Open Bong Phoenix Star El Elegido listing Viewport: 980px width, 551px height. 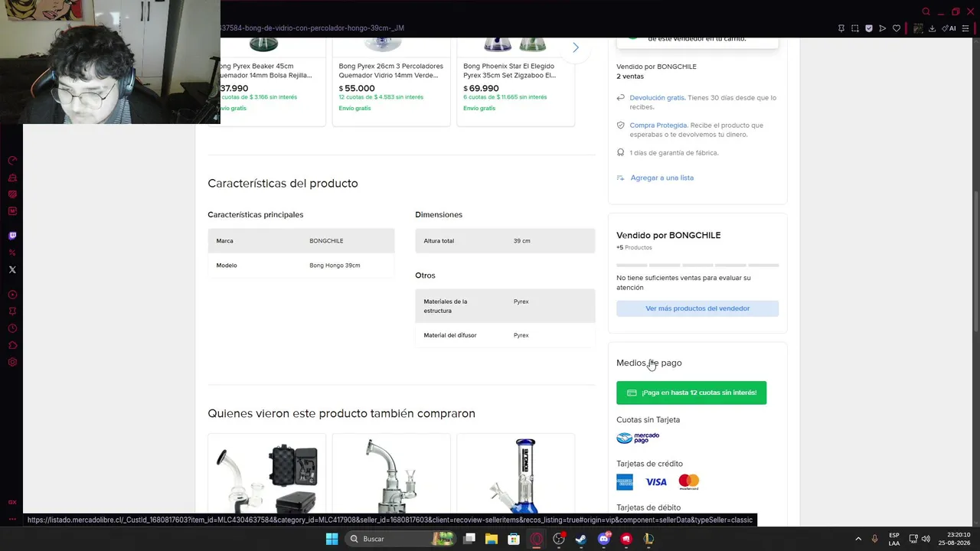tap(510, 70)
